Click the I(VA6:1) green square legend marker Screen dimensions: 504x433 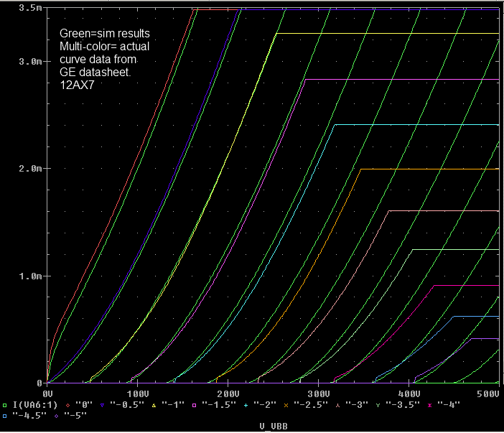pyautogui.click(x=5, y=406)
